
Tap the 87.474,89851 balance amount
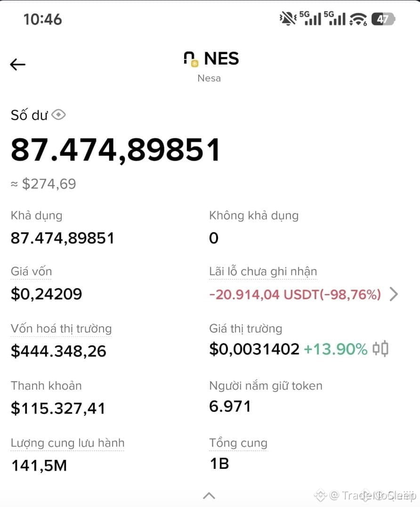point(116,149)
